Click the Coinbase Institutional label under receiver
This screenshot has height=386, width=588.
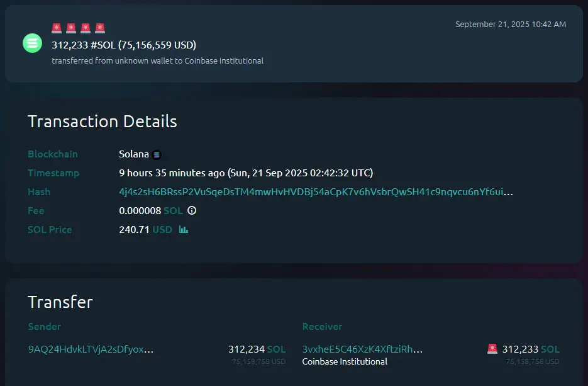point(345,361)
